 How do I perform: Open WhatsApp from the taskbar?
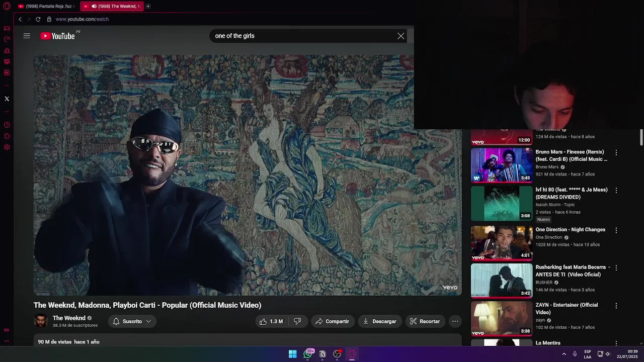coord(307,354)
